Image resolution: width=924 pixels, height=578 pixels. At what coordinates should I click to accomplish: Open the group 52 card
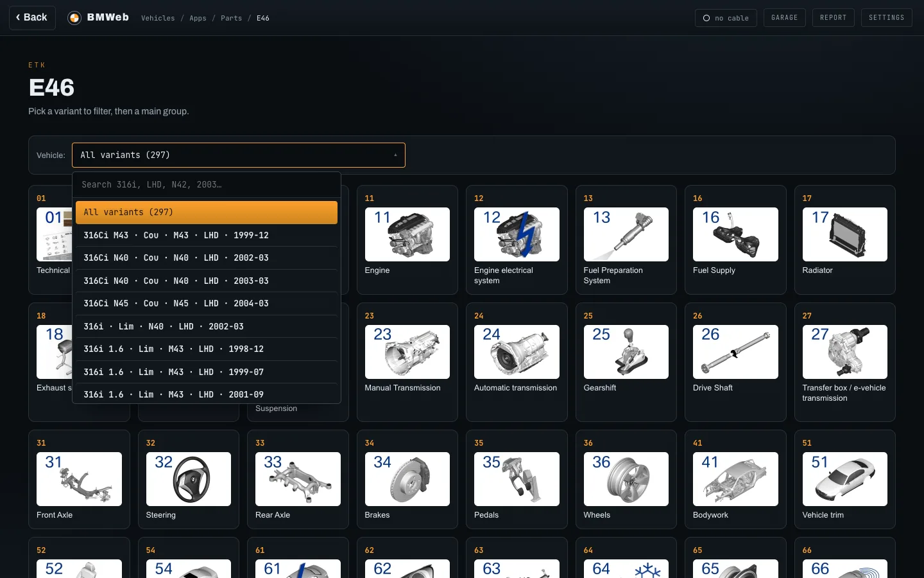[79, 558]
